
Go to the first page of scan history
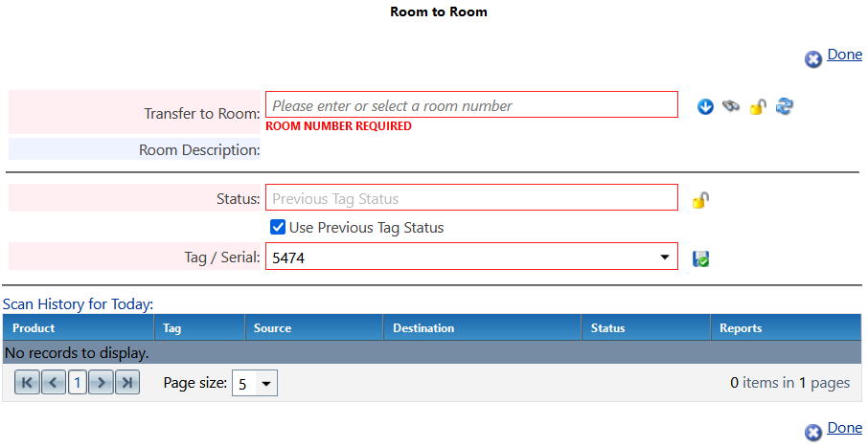pyautogui.click(x=27, y=383)
